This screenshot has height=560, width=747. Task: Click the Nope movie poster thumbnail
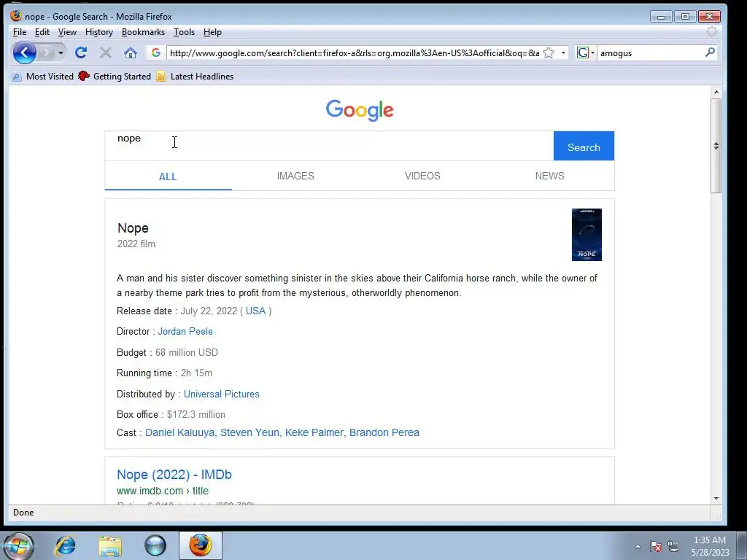click(x=587, y=235)
